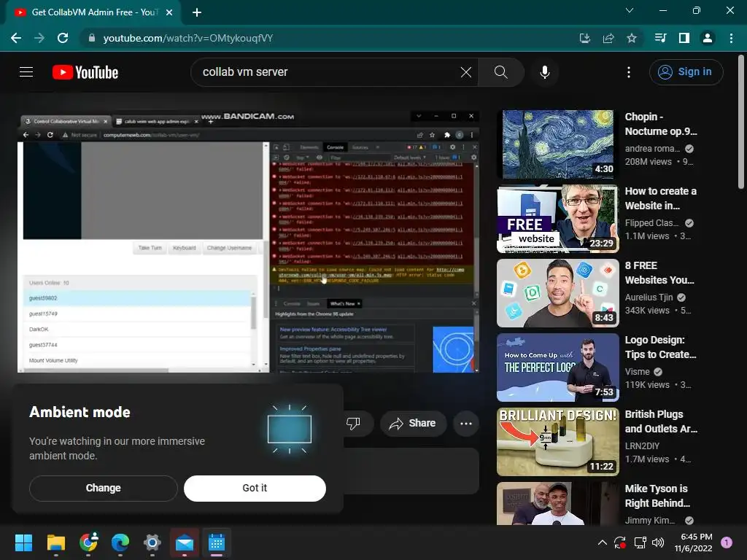
Task: Run search with magnifier button
Action: [x=500, y=72]
